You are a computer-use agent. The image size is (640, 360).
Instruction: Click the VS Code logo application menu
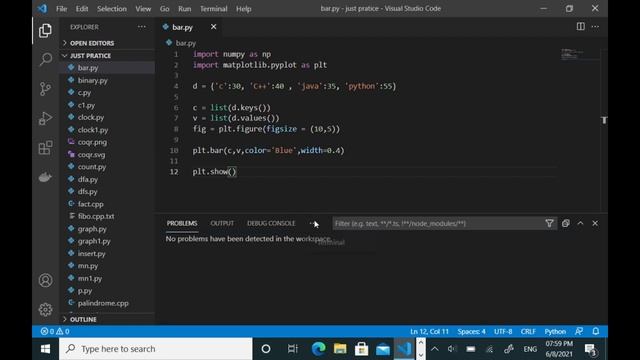click(x=42, y=9)
